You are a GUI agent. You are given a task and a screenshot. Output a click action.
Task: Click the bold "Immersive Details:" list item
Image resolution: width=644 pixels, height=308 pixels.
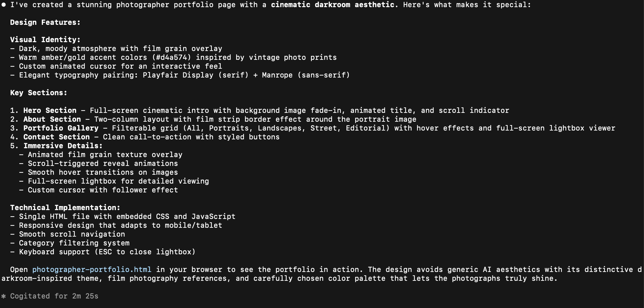pos(63,146)
